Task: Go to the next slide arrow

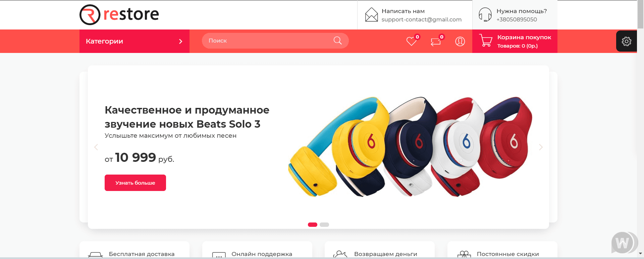Action: click(x=541, y=147)
